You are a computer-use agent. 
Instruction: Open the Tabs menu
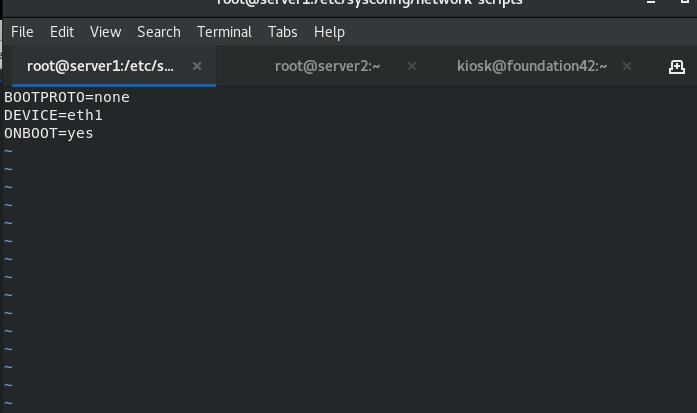tap(282, 32)
